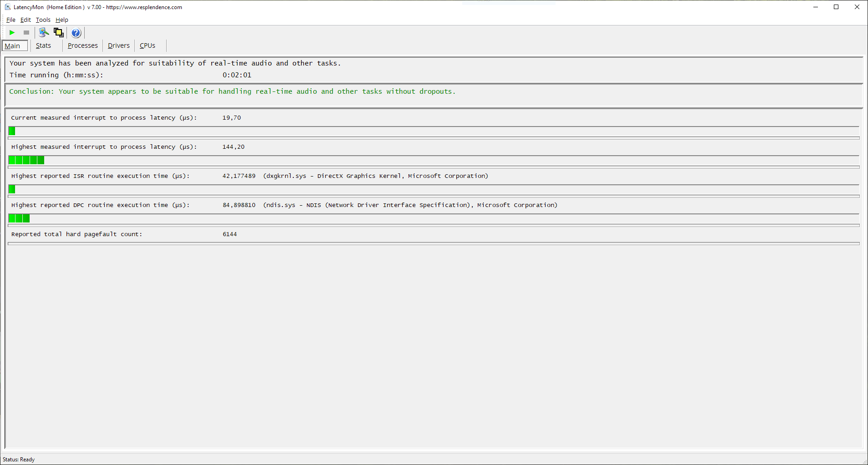Minimize the LatencyMon window
868x465 pixels.
point(816,7)
